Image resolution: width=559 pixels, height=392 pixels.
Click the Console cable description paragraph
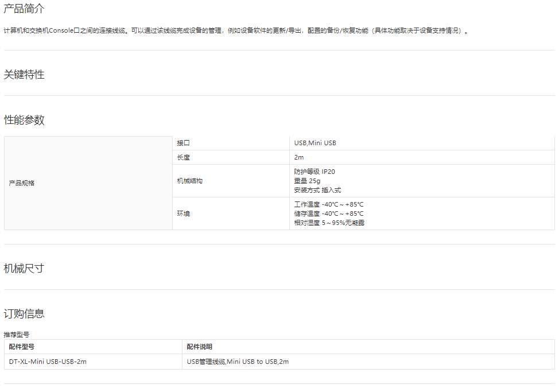tap(236, 30)
